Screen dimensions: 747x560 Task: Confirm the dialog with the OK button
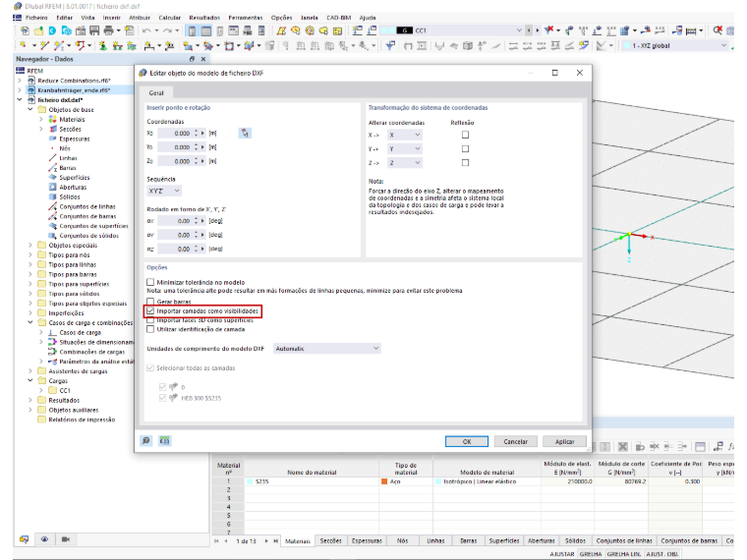point(467,441)
